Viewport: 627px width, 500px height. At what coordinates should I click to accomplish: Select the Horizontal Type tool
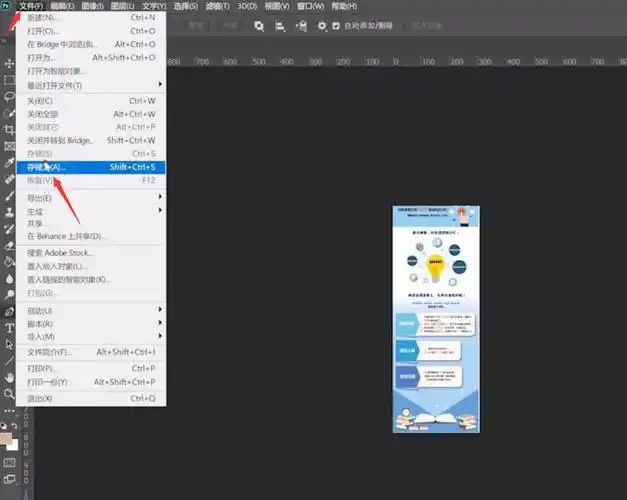click(10, 328)
